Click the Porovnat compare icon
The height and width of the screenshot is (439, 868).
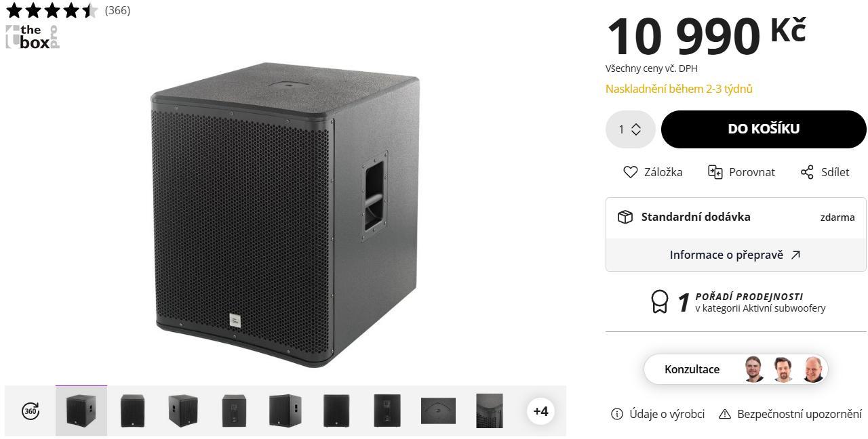tap(715, 172)
